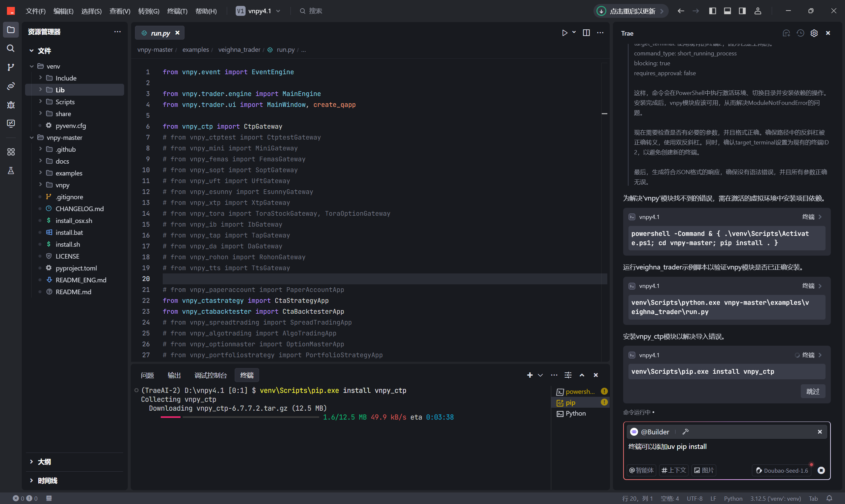Run the Python file with play icon
845x504 pixels.
564,33
